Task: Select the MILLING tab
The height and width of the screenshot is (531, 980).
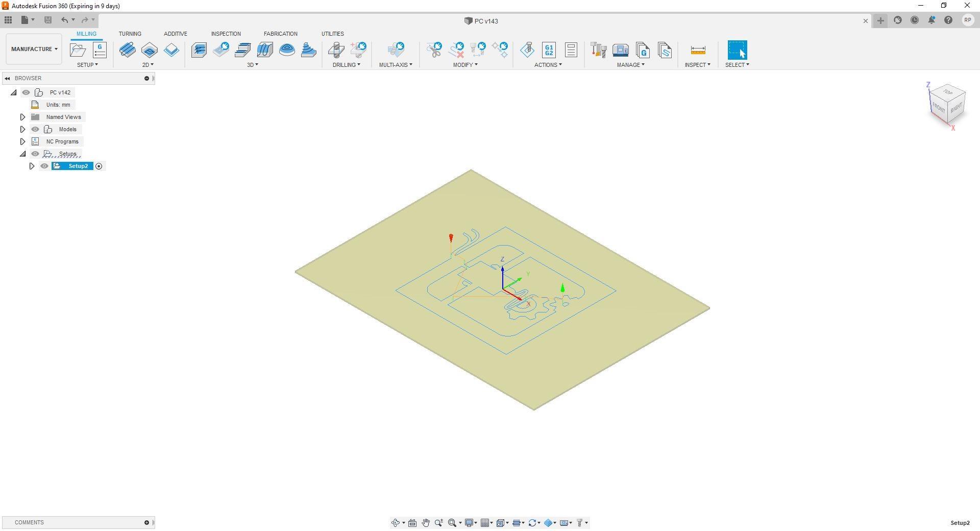Action: tap(86, 34)
